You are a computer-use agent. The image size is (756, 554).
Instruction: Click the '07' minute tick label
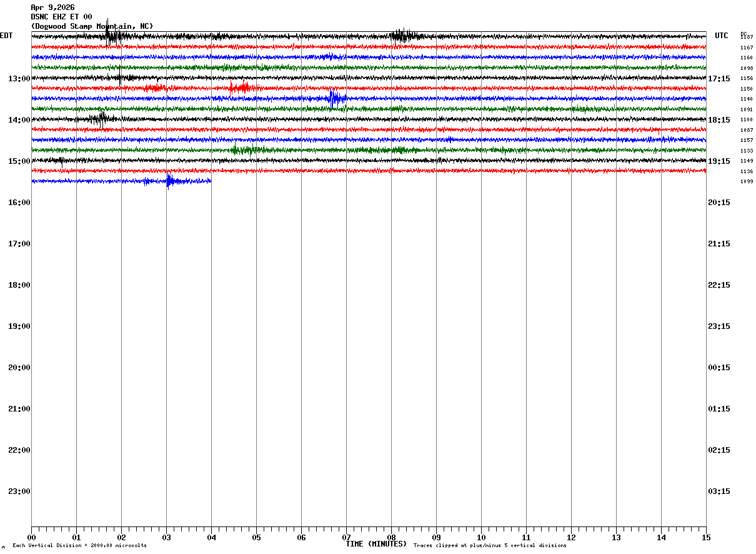(346, 537)
